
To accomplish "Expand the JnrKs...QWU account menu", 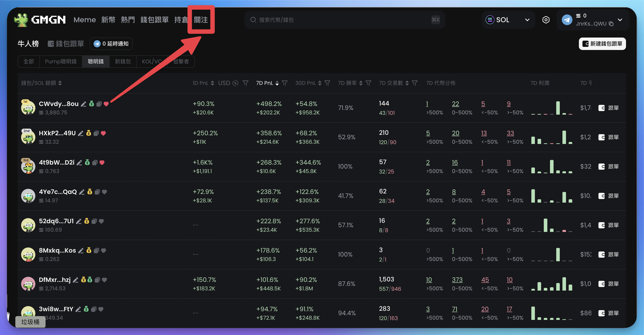I will pyautogui.click(x=620, y=20).
